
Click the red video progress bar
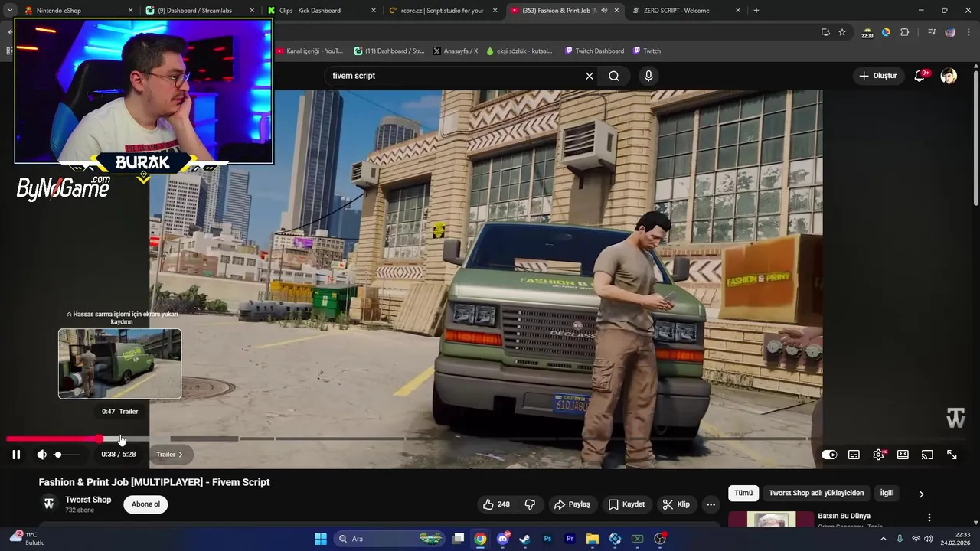coord(52,439)
